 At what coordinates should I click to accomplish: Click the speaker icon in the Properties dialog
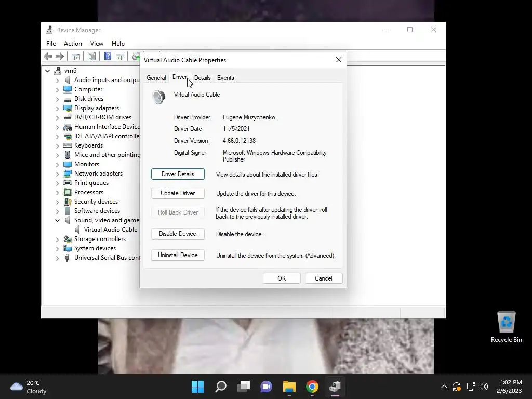[159, 97]
